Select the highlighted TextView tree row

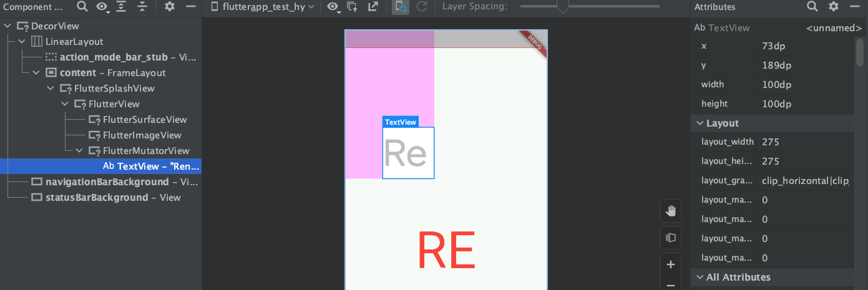[x=100, y=167]
